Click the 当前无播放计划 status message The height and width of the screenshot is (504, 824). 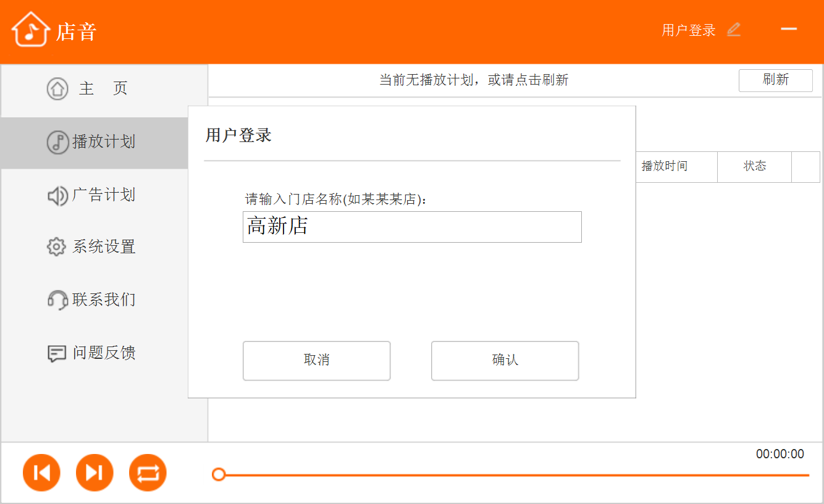(474, 80)
